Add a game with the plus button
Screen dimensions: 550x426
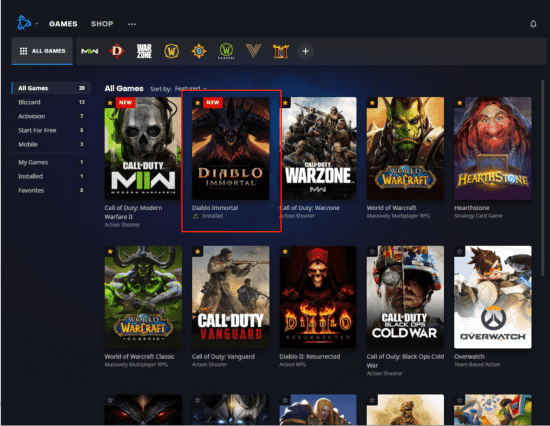click(x=306, y=51)
